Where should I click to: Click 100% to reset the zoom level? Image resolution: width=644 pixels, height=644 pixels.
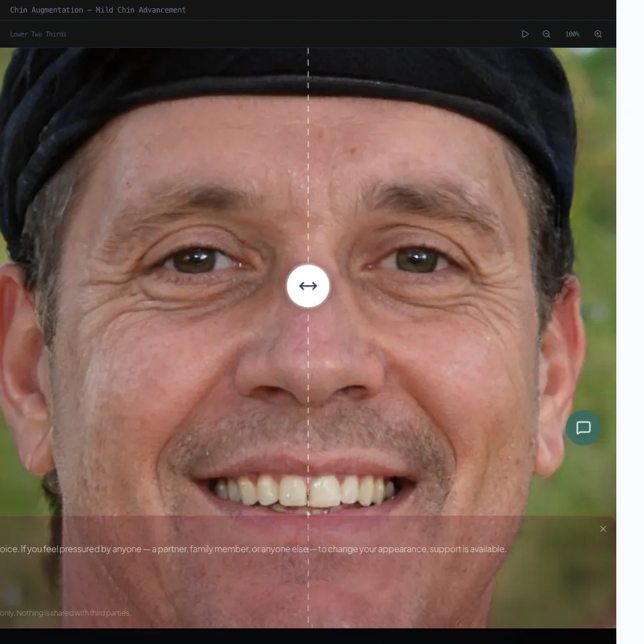coord(572,34)
